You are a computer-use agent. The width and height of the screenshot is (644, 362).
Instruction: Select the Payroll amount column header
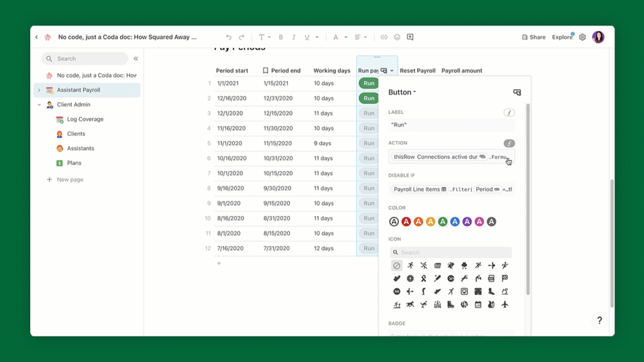pos(462,70)
